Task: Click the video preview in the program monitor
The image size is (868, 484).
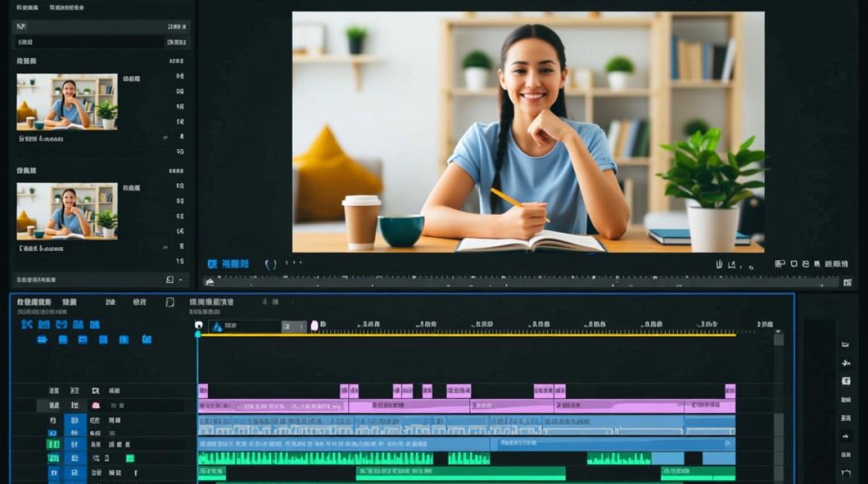Action: (x=528, y=132)
